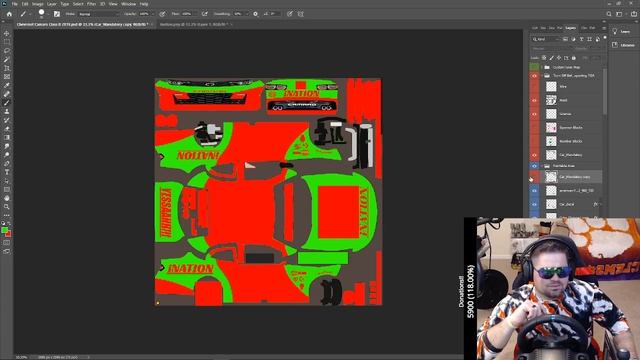640x360 pixels.
Task: Open the Layers panel menu
Action: point(604,28)
